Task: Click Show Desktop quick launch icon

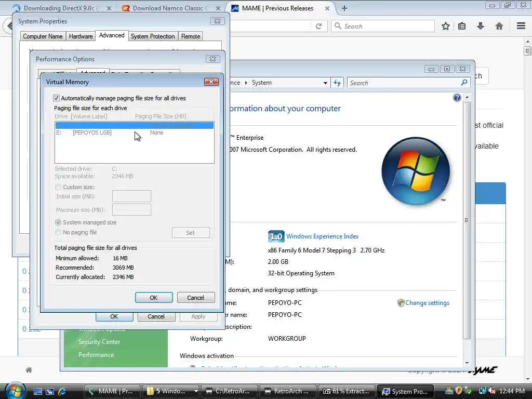Action: pos(37,391)
